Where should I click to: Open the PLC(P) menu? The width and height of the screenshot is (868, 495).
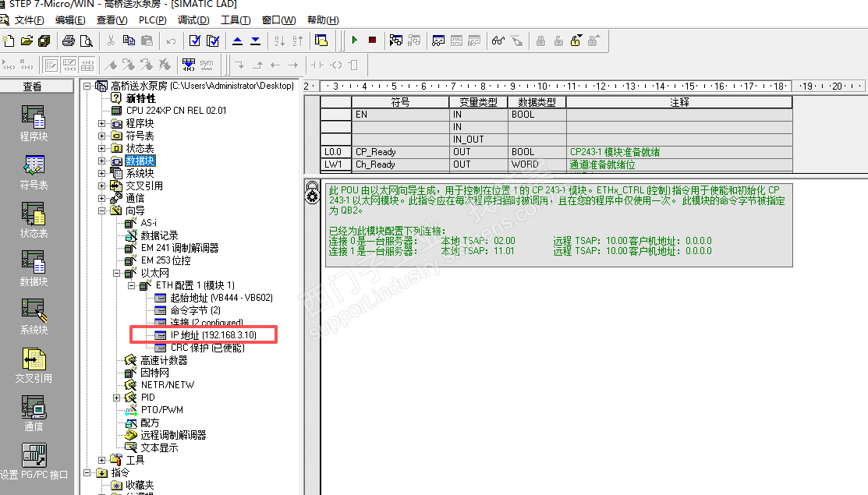tap(153, 20)
